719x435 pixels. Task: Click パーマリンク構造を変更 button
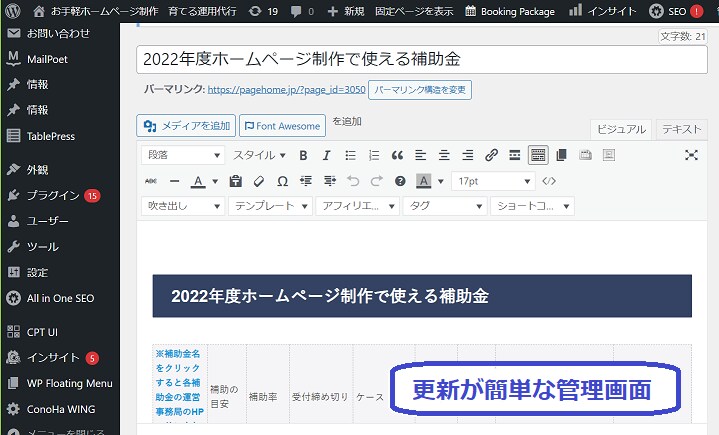[420, 90]
